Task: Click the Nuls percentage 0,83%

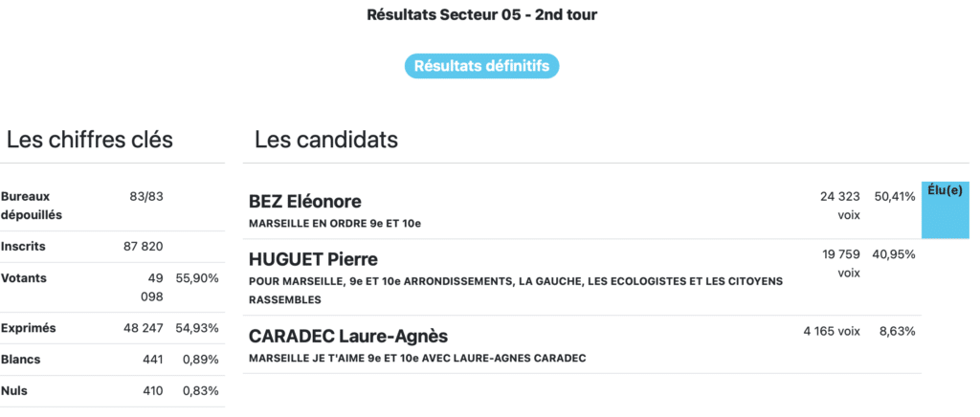Action: (x=200, y=391)
